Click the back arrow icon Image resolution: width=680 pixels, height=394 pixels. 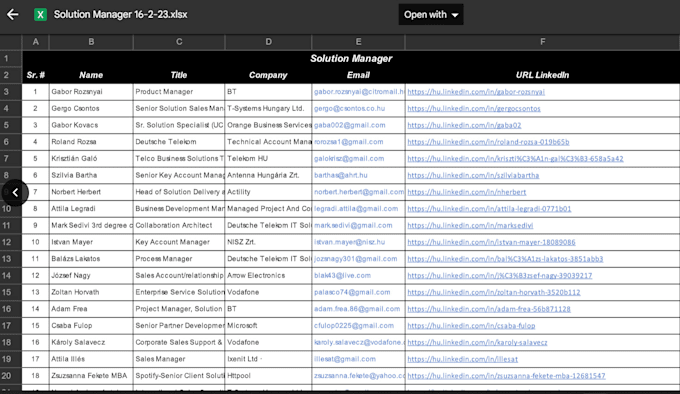coord(13,15)
